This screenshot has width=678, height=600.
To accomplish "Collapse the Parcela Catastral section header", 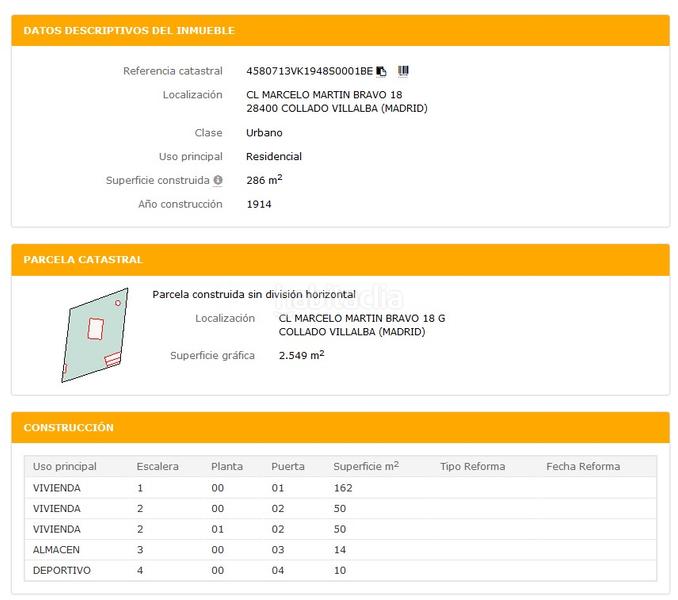I will [340, 260].
